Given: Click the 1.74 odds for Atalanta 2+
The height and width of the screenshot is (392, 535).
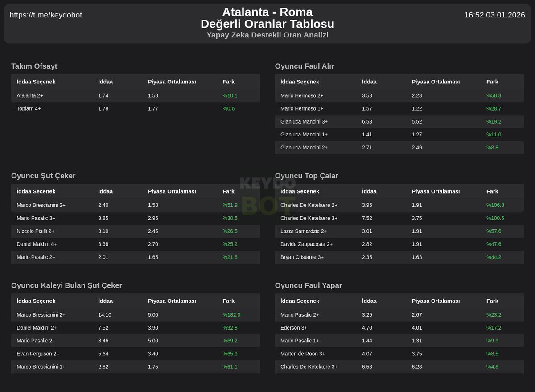Looking at the screenshot, I should click(103, 95).
